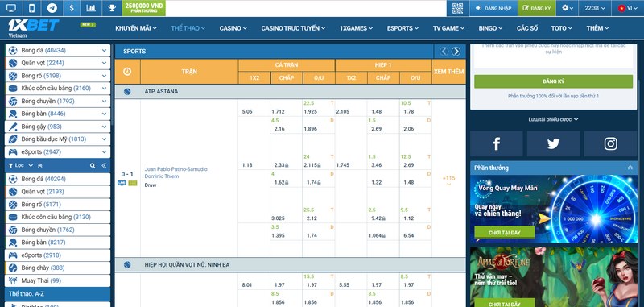Expand the eSports category chevron
The image size is (644, 307).
tap(105, 152)
